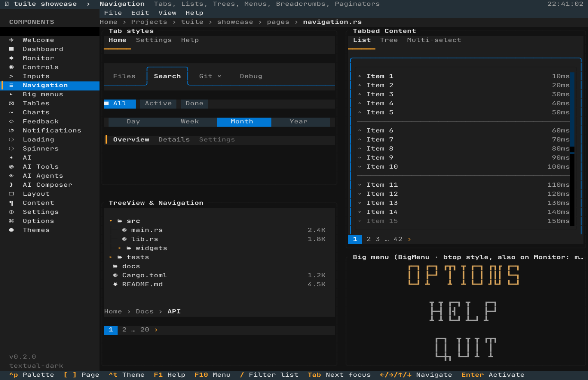The image size is (588, 380).
Task: Go to next page after page 42
Action: tap(409, 239)
